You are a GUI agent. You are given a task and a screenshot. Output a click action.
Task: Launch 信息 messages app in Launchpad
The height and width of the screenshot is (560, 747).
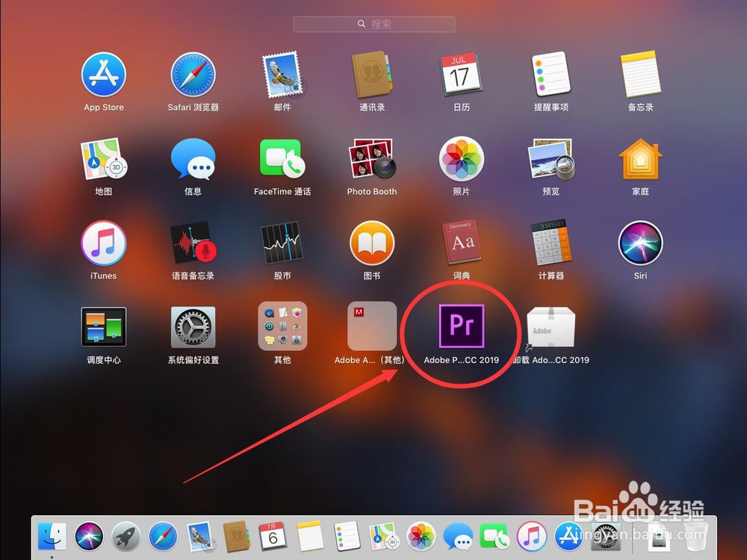pyautogui.click(x=193, y=159)
